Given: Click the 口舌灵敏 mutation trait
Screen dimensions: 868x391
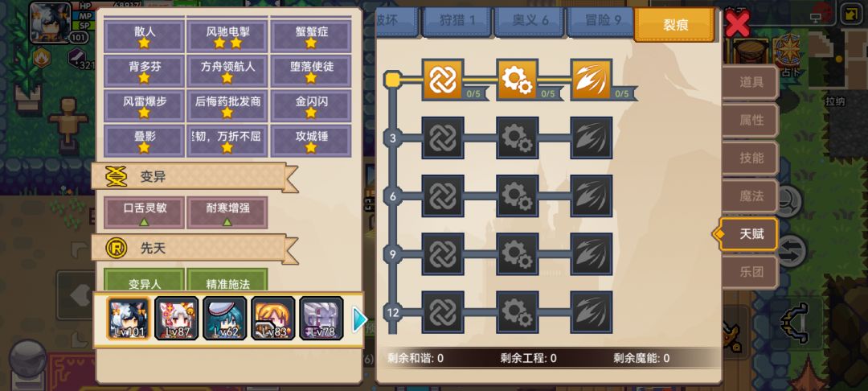Looking at the screenshot, I should tap(144, 212).
